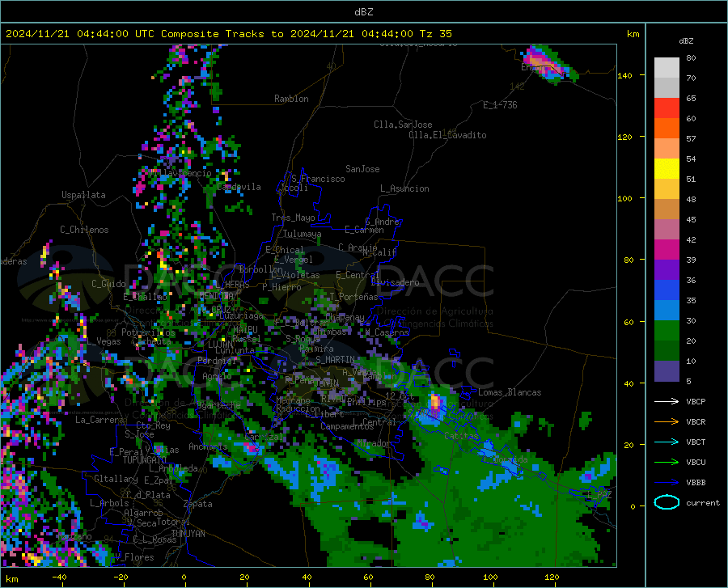Viewport: 728px width, 588px height.
Task: Click the V_Flores place label
Action: [x=134, y=557]
